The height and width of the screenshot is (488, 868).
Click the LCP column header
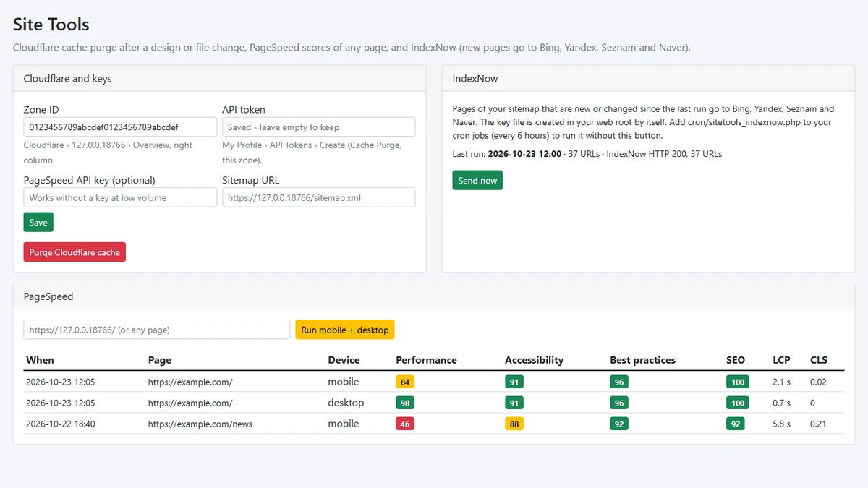tap(781, 360)
